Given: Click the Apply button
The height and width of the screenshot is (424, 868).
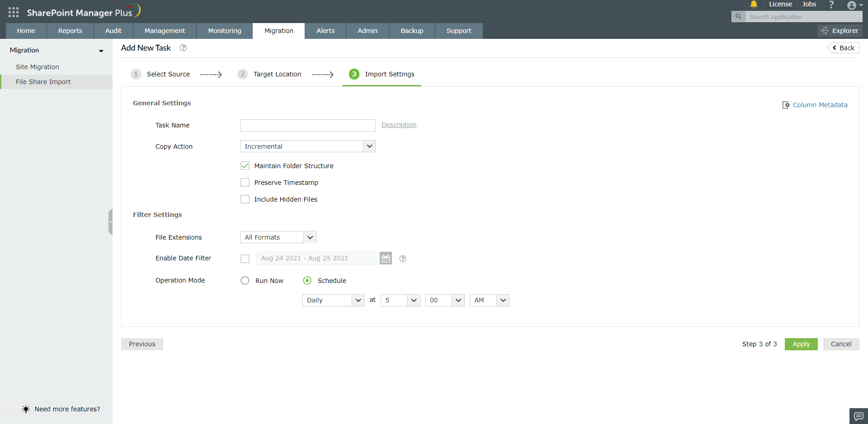Looking at the screenshot, I should point(801,344).
